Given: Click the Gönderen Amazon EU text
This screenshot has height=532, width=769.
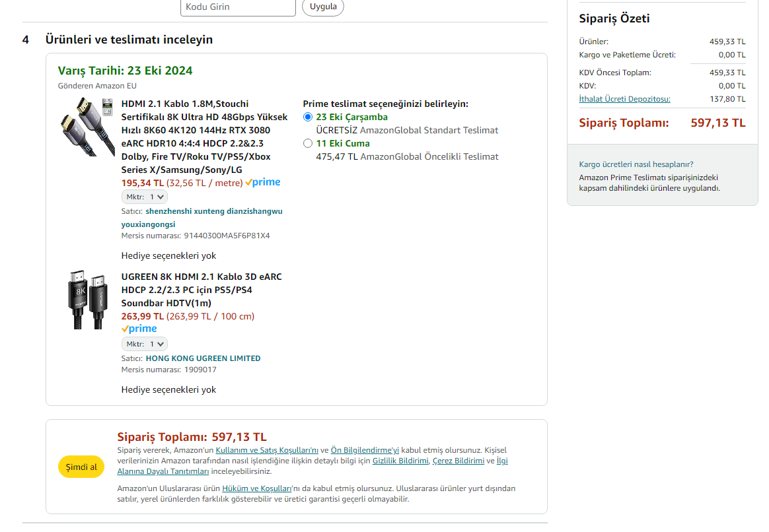Looking at the screenshot, I should tap(97, 86).
